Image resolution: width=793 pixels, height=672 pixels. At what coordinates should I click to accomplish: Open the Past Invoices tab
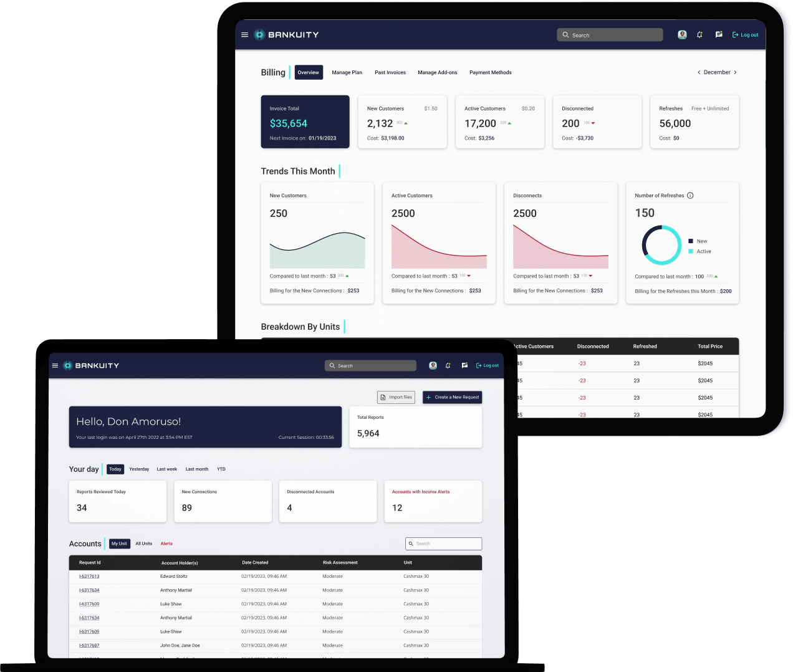[390, 72]
